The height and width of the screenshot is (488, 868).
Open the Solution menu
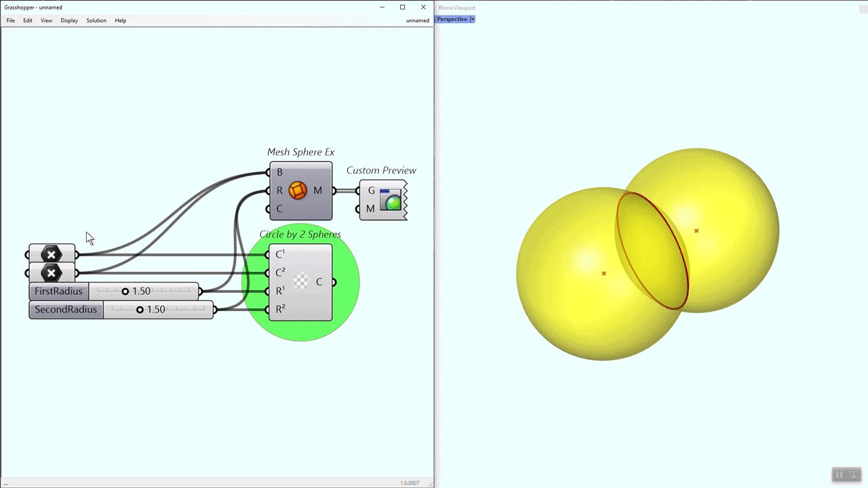coord(96,20)
